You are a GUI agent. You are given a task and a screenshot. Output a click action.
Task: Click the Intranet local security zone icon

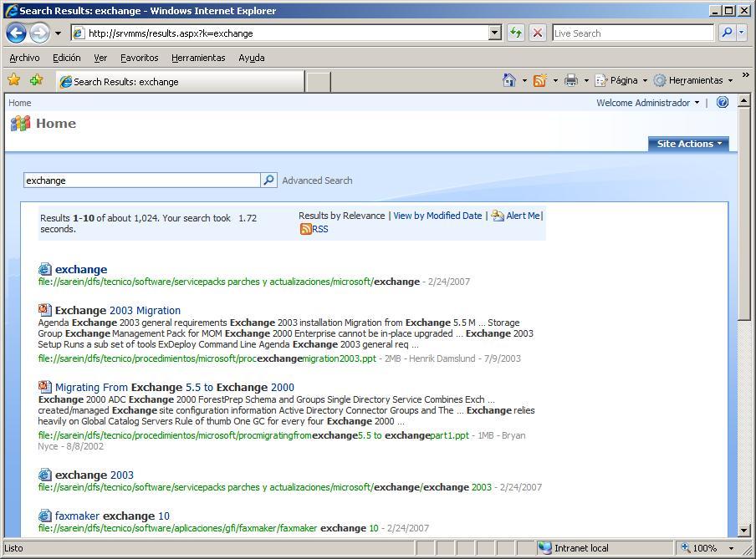coord(544,548)
